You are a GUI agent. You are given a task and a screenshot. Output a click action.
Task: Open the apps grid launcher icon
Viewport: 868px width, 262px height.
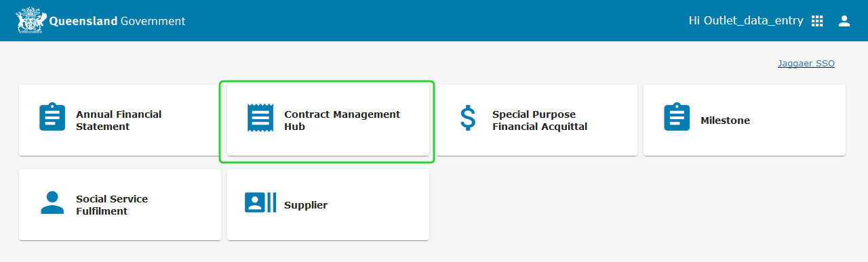click(817, 21)
